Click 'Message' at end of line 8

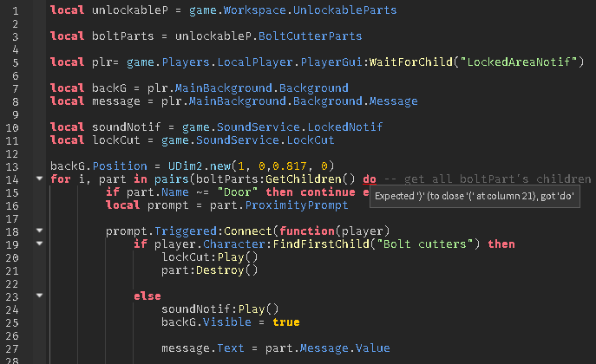pos(393,101)
